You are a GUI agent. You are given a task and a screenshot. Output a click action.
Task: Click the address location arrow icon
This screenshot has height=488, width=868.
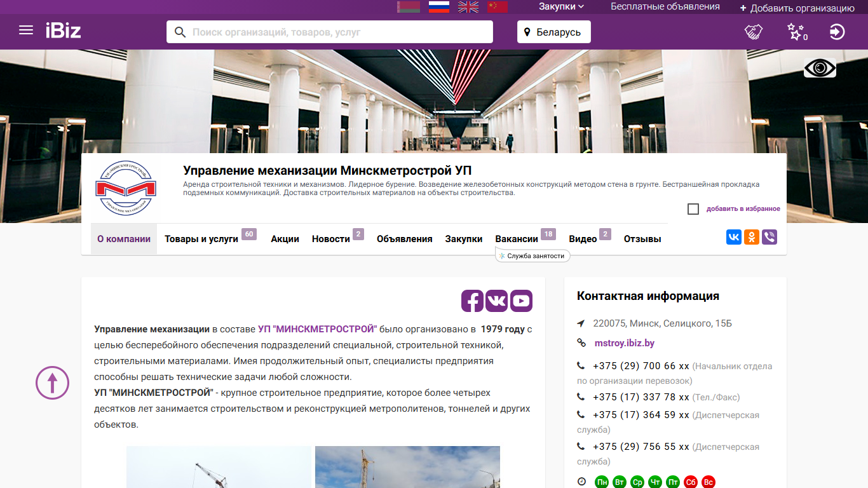tap(581, 323)
